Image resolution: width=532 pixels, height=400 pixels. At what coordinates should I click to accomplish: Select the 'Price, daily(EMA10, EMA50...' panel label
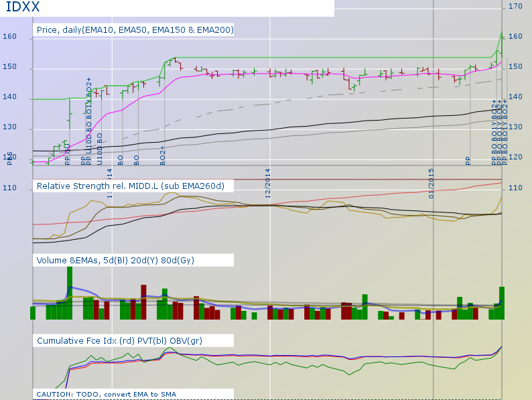tap(135, 30)
